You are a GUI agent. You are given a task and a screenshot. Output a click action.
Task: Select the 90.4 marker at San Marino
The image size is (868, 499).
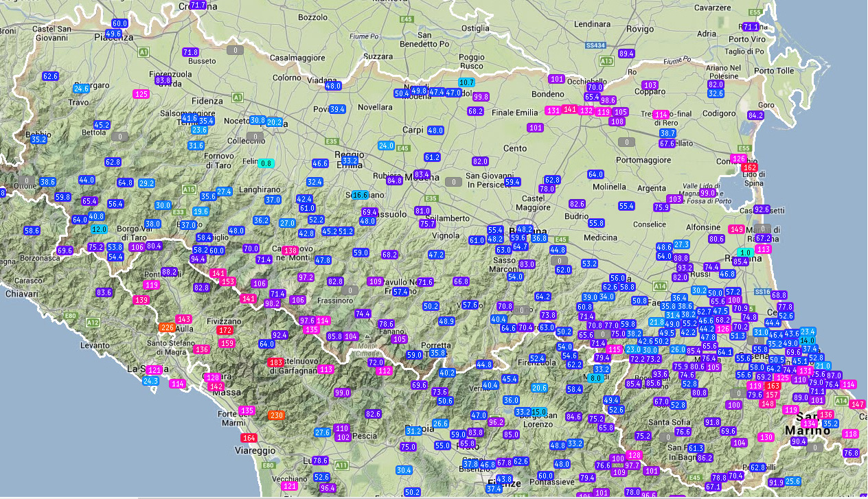[x=799, y=441]
